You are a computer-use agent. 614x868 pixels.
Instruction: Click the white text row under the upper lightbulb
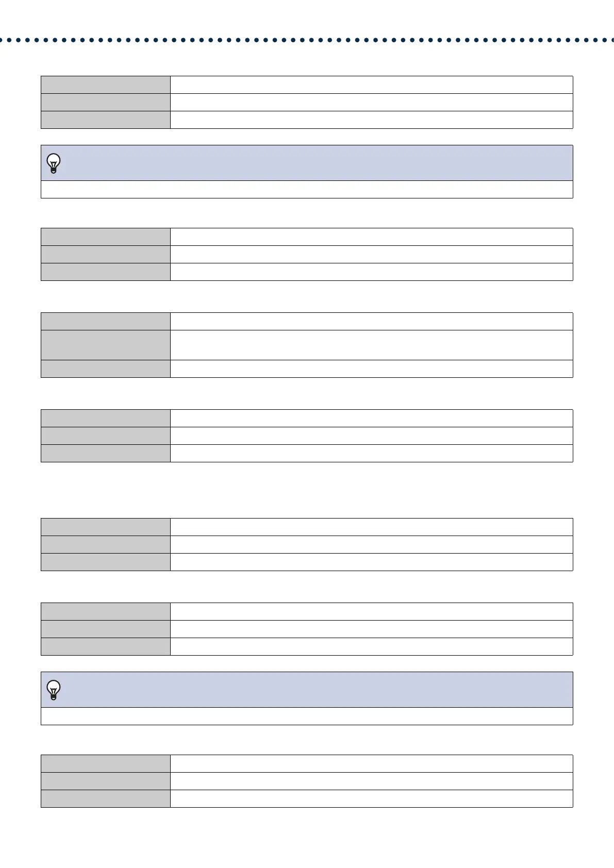pyautogui.click(x=307, y=189)
